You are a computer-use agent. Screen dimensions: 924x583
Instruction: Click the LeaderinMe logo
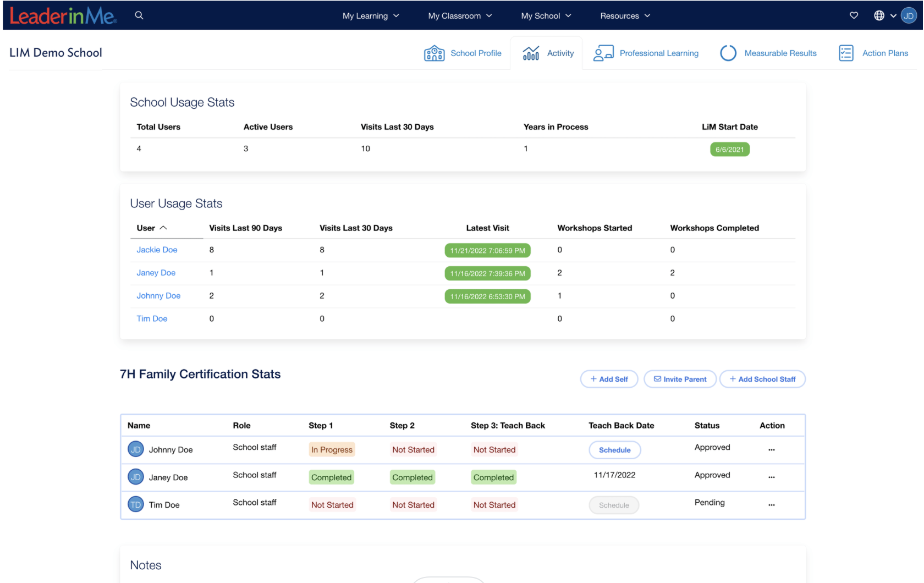63,16
